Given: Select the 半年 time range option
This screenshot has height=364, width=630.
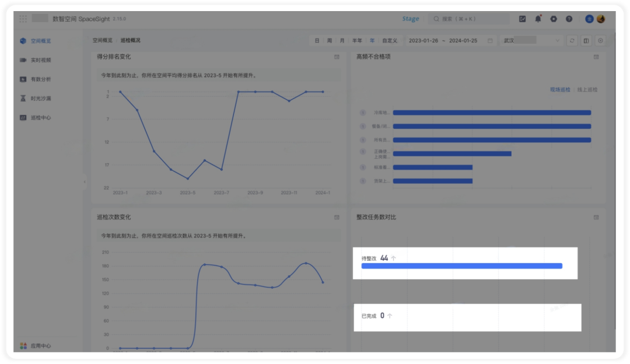Looking at the screenshot, I should [357, 41].
